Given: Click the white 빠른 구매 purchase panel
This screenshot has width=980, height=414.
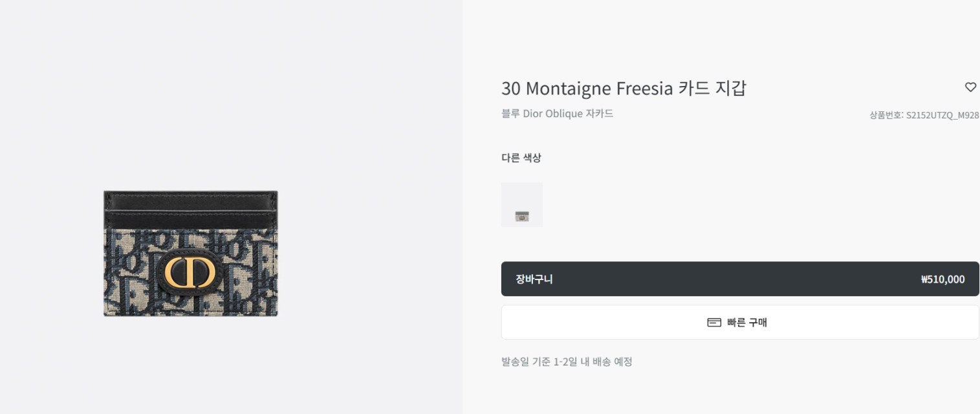Looking at the screenshot, I should (739, 322).
